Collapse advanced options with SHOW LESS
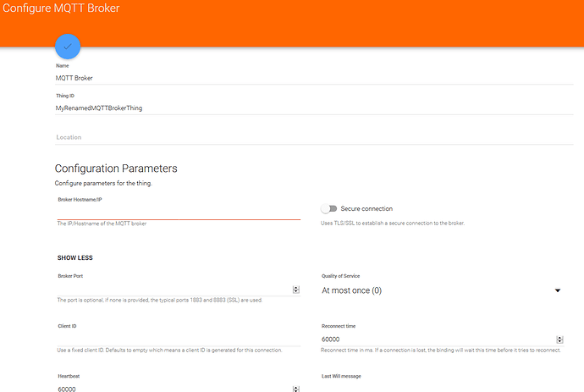This screenshot has height=392, width=584. tap(74, 258)
